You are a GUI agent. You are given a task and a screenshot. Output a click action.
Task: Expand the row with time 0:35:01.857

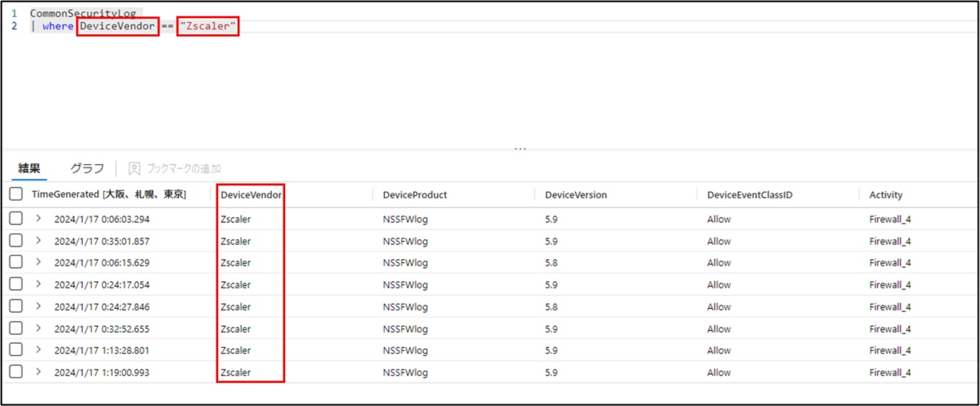(x=38, y=241)
